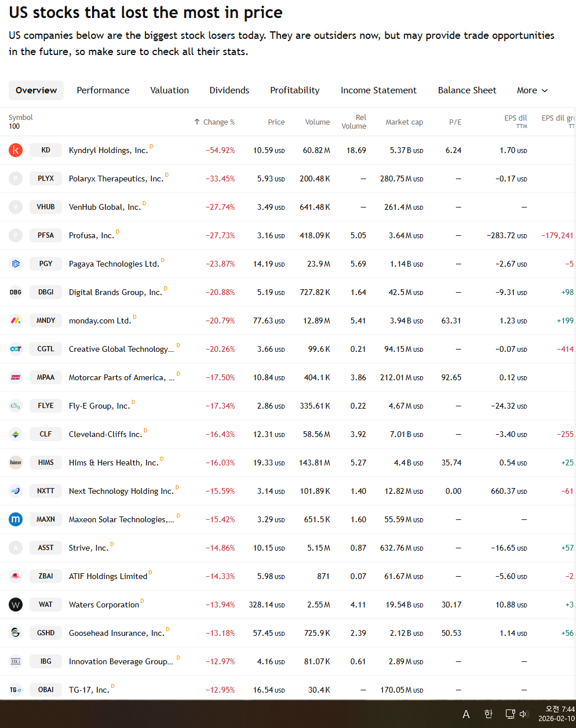The width and height of the screenshot is (576, 728).
Task: Open the Balance Sheet tab
Action: click(467, 90)
